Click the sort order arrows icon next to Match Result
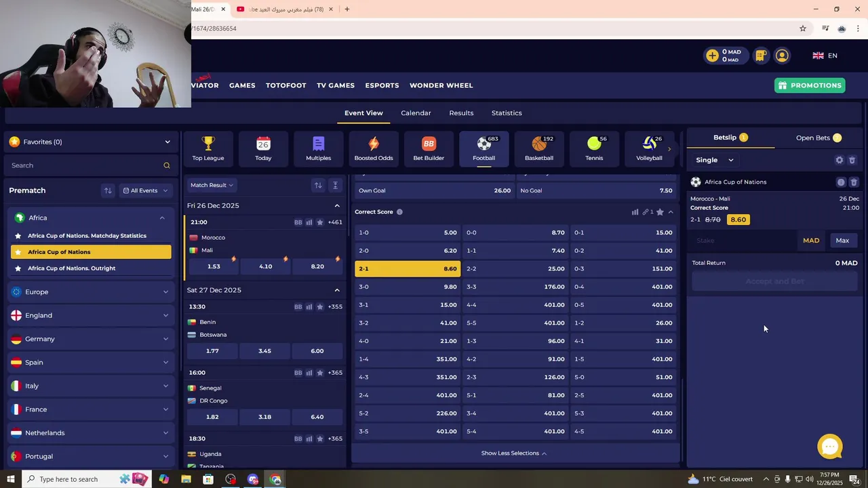Screen dimensions: 868x488 click(x=317, y=185)
